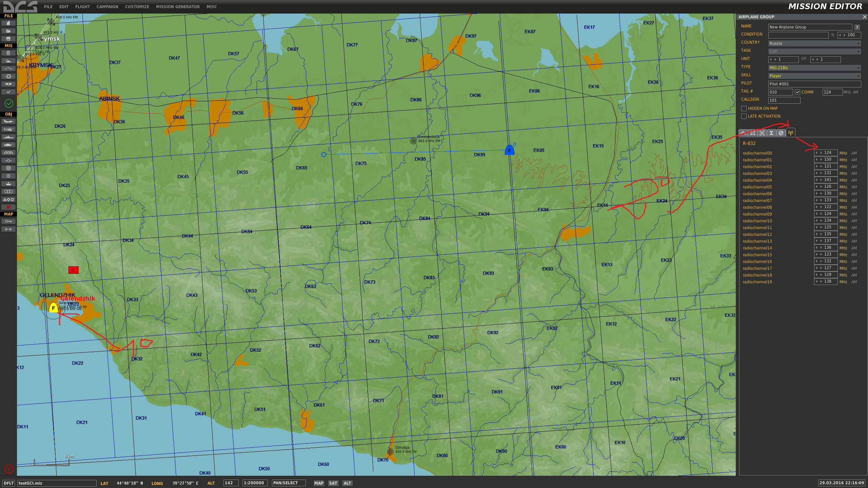The width and height of the screenshot is (868, 488).
Task: Open mission options checkmark panel
Action: (8, 92)
